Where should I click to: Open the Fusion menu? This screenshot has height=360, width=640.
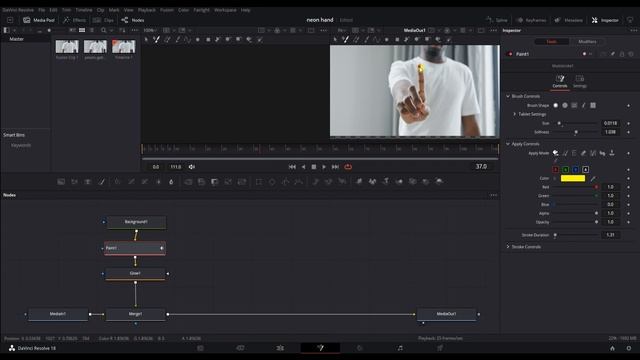pyautogui.click(x=167, y=10)
